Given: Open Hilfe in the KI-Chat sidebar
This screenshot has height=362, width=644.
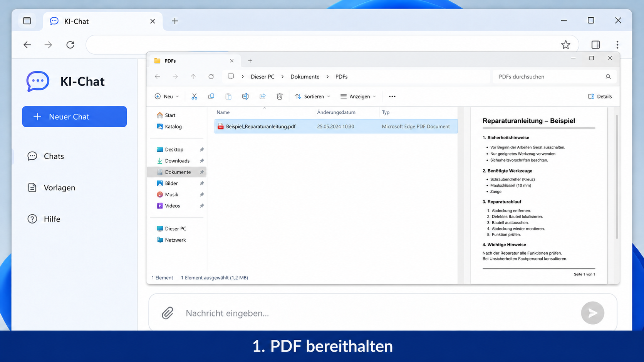Looking at the screenshot, I should tap(44, 219).
